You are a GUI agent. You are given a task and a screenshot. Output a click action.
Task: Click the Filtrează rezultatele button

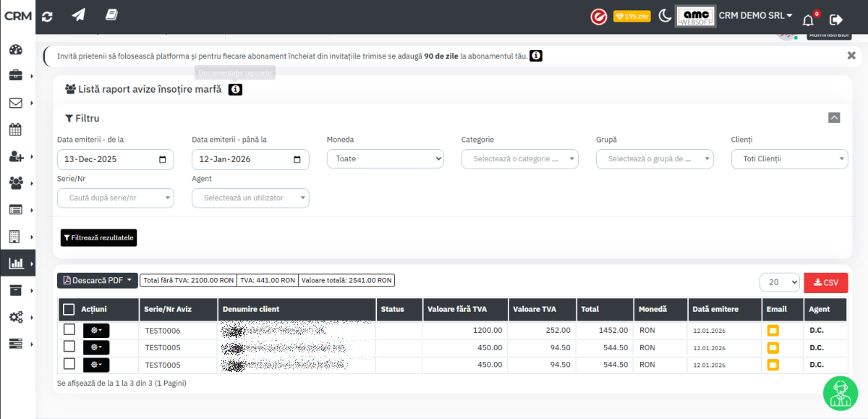(x=98, y=237)
